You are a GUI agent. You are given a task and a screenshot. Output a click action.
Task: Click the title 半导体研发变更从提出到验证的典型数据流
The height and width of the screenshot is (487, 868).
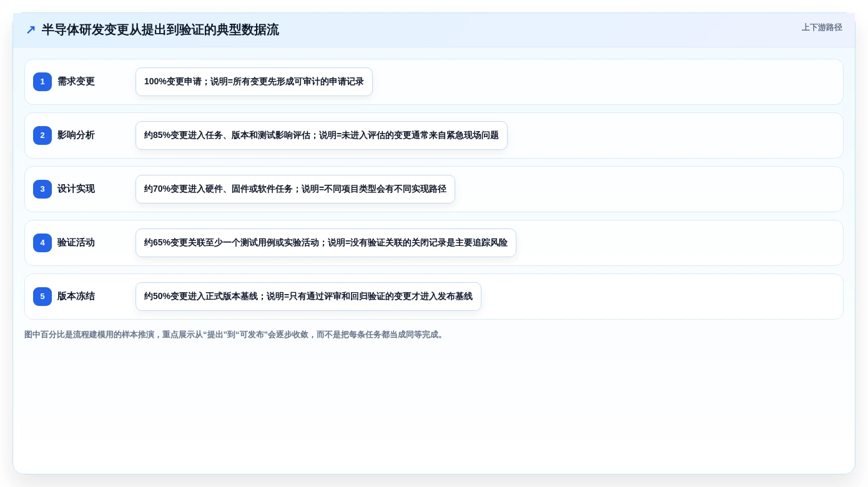160,30
